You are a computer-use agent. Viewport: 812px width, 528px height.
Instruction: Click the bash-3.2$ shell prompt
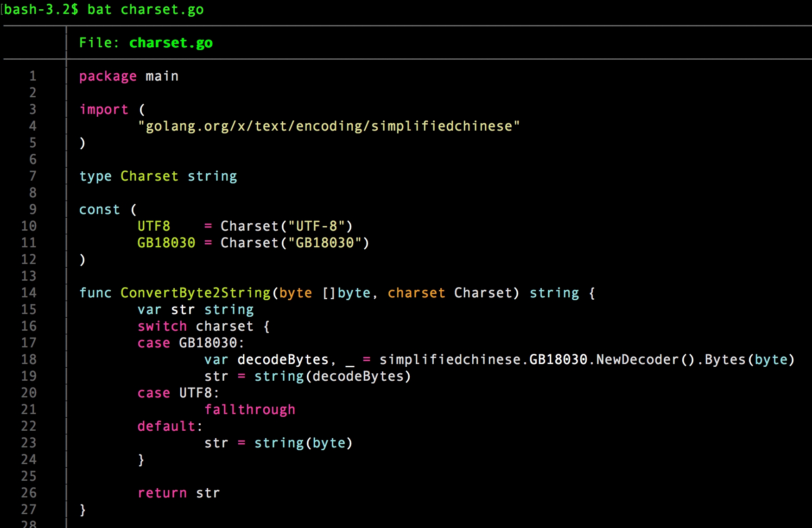pyautogui.click(x=41, y=10)
